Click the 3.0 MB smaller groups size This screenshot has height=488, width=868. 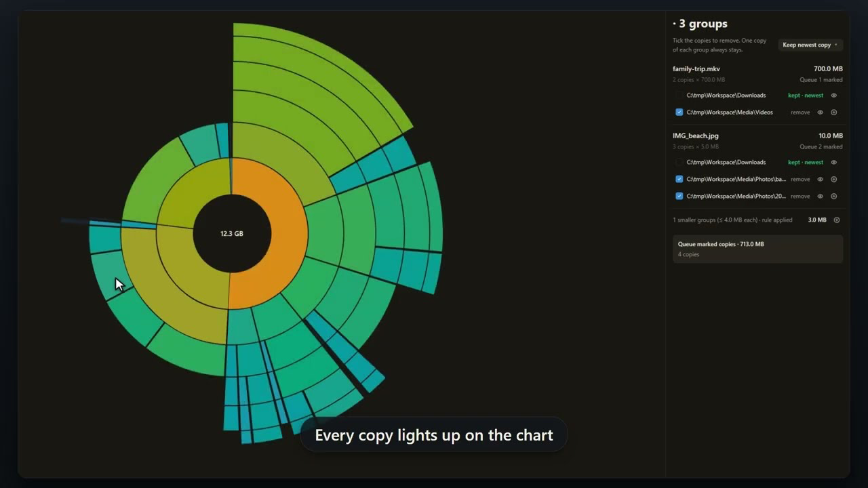[817, 220]
